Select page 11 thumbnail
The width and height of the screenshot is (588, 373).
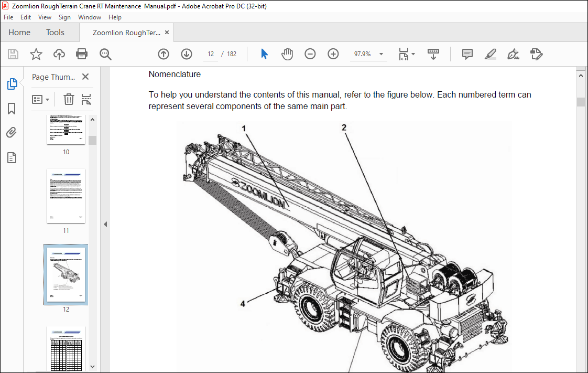(x=66, y=196)
